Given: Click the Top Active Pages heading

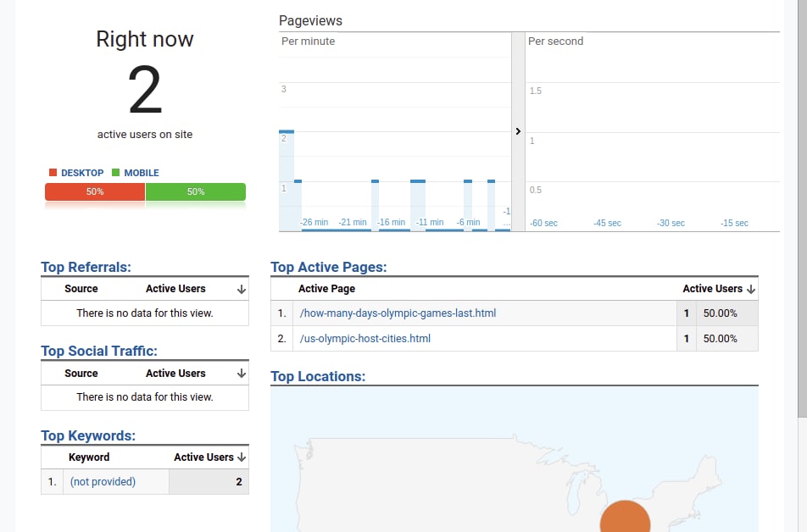Looking at the screenshot, I should pyautogui.click(x=328, y=267).
